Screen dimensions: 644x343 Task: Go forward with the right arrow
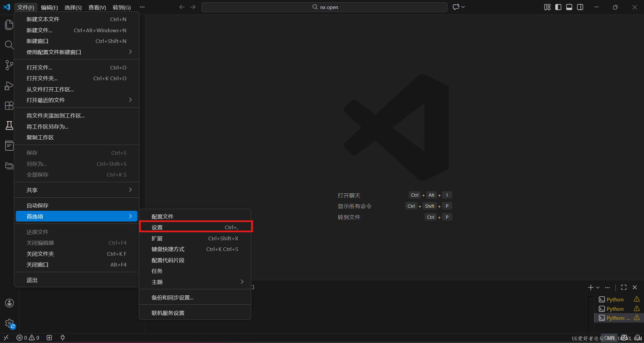point(193,7)
